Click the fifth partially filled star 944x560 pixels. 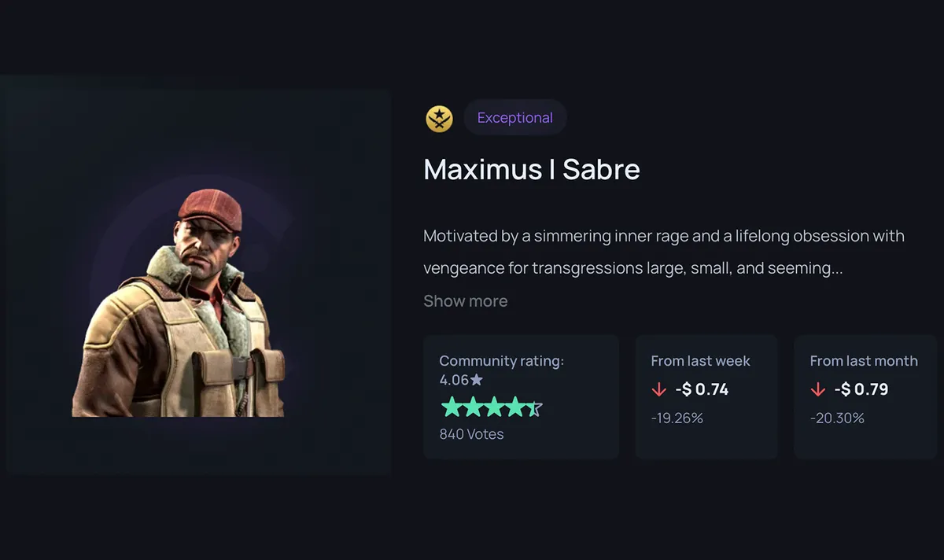[535, 407]
